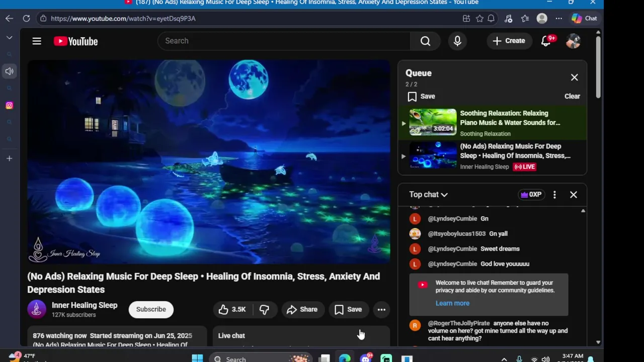This screenshot has width=644, height=362.
Task: Open the split-screen/apps icon in address bar
Action: pos(466,18)
